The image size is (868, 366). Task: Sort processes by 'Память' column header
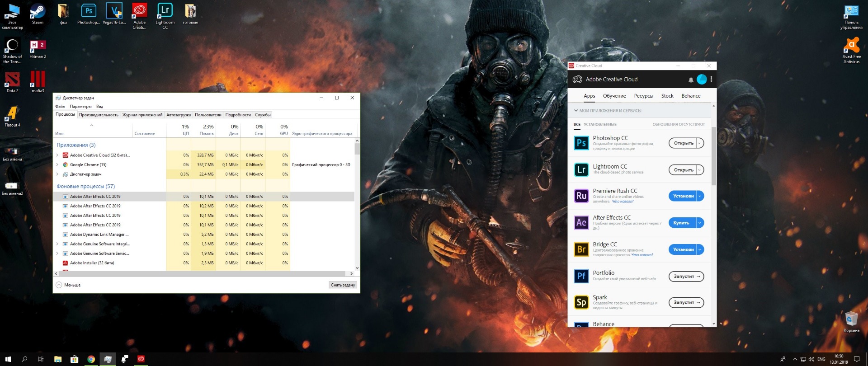[x=203, y=130]
